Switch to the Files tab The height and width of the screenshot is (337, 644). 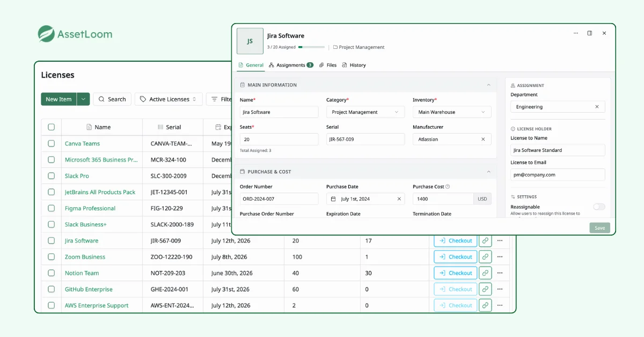(x=328, y=65)
